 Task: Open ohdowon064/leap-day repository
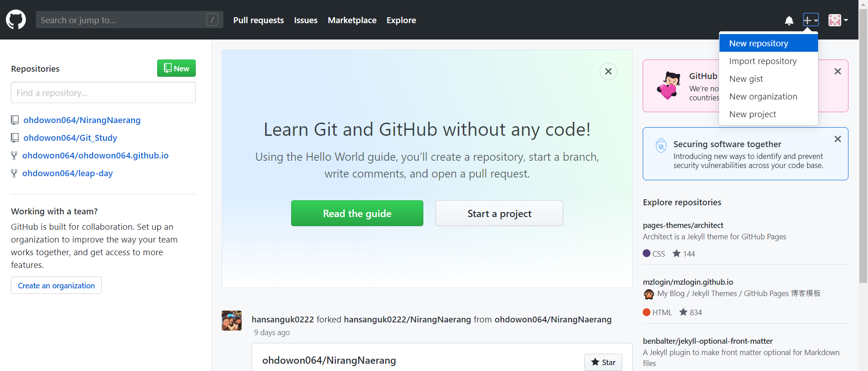[x=67, y=173]
